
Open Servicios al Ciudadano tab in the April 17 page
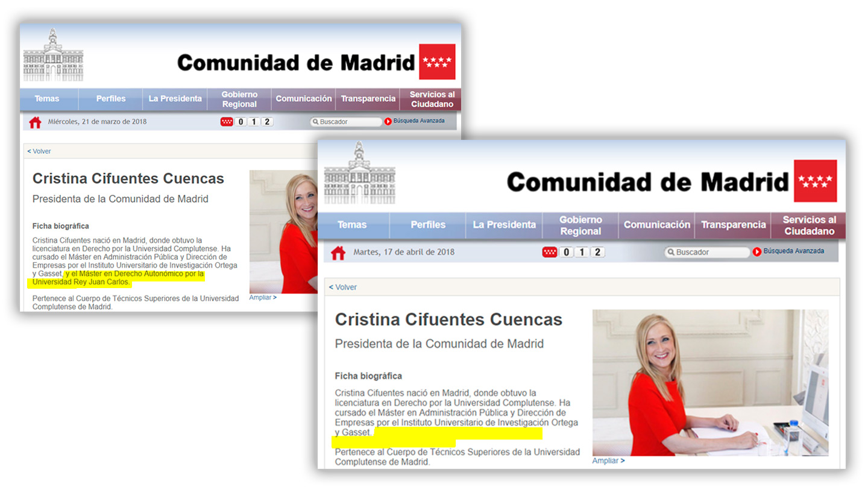click(809, 225)
